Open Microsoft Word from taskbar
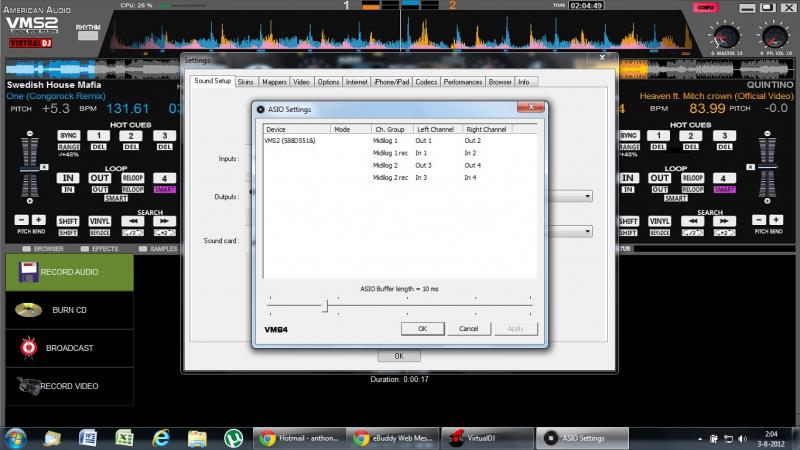This screenshot has width=800, height=450. pos(88,438)
